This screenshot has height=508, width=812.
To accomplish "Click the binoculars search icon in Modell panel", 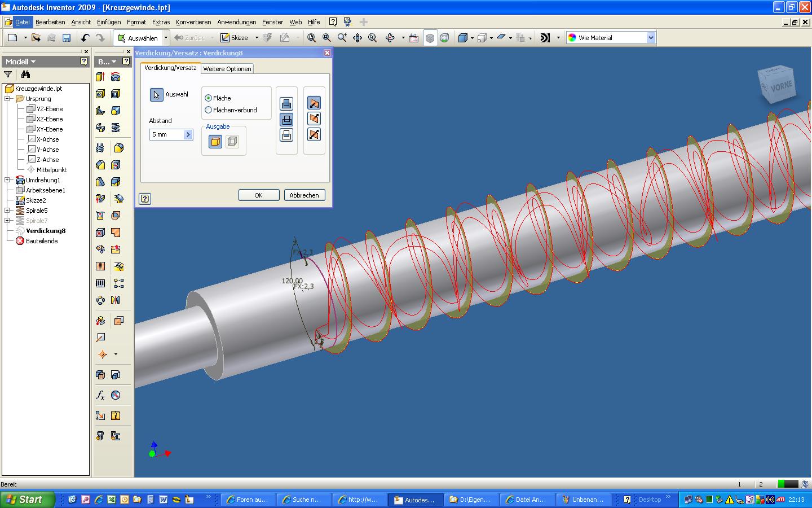I will pos(25,75).
